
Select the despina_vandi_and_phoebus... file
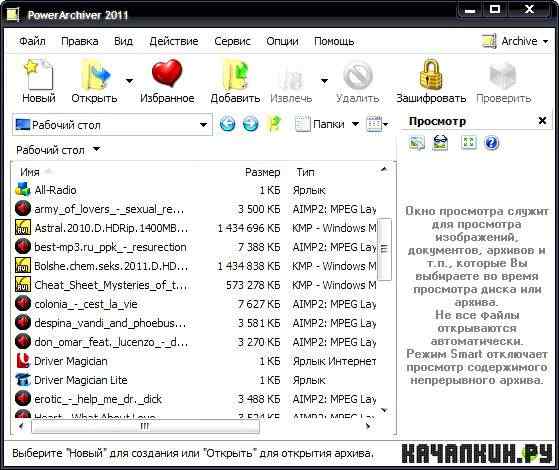click(x=110, y=323)
